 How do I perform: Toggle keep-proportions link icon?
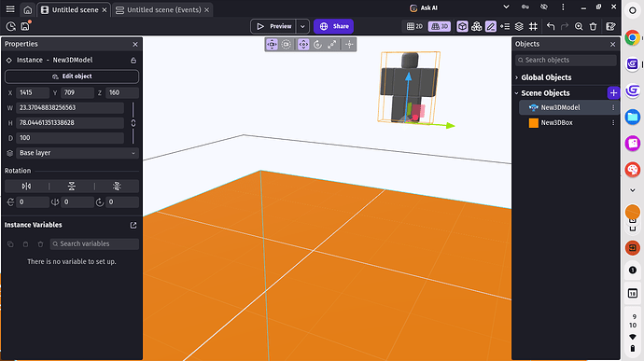click(133, 123)
